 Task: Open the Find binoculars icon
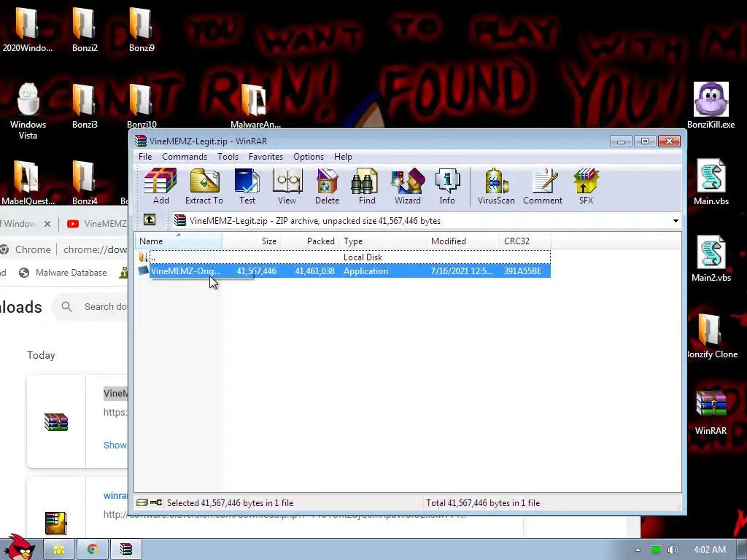367,186
